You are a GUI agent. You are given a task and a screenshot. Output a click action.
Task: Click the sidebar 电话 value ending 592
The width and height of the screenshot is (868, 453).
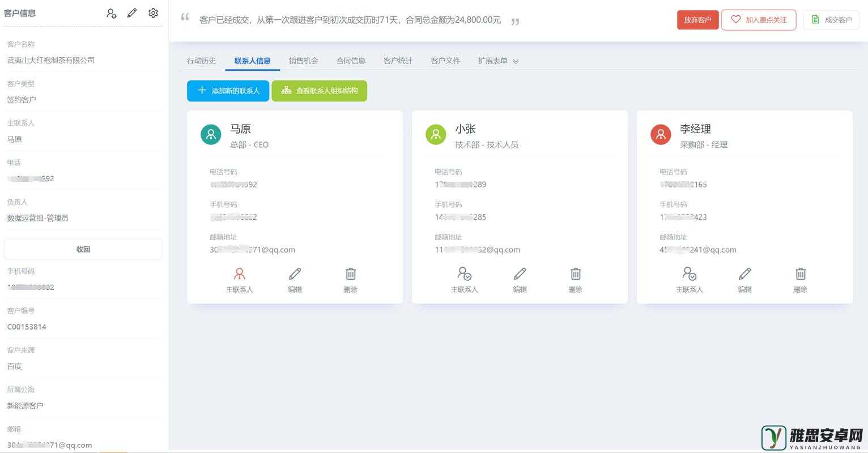pyautogui.click(x=31, y=178)
